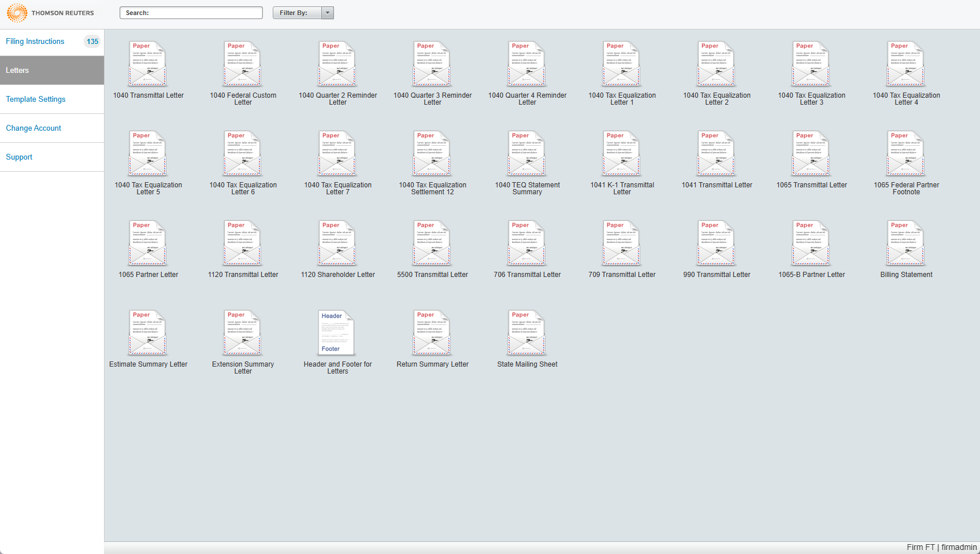Select the 1041 K-1 Transmittal Letter icon
Viewport: 980px width, 554px height.
(621, 154)
